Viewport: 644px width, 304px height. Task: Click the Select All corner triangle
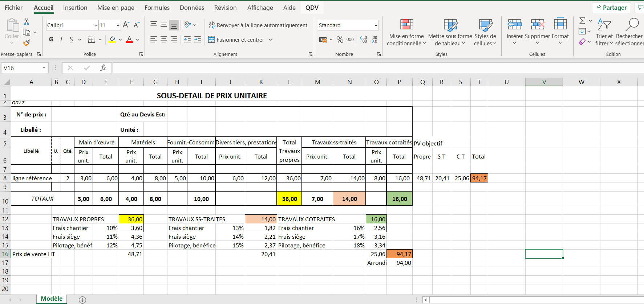[x=7, y=82]
